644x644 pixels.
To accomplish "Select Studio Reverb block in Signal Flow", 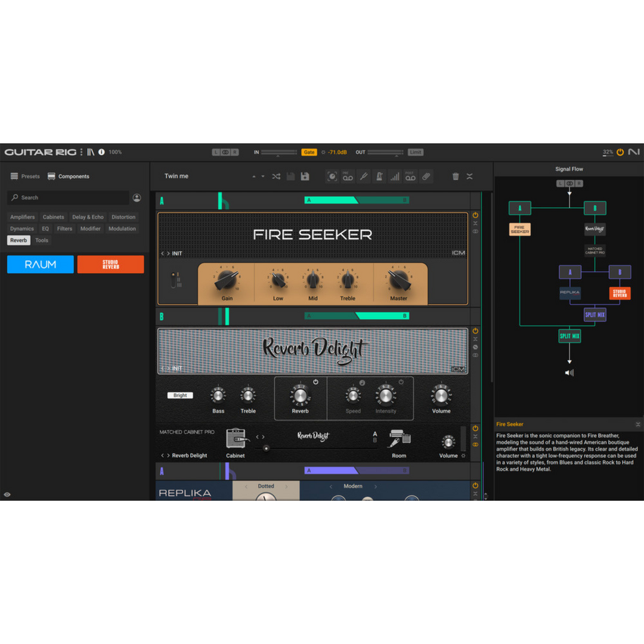I will [620, 293].
